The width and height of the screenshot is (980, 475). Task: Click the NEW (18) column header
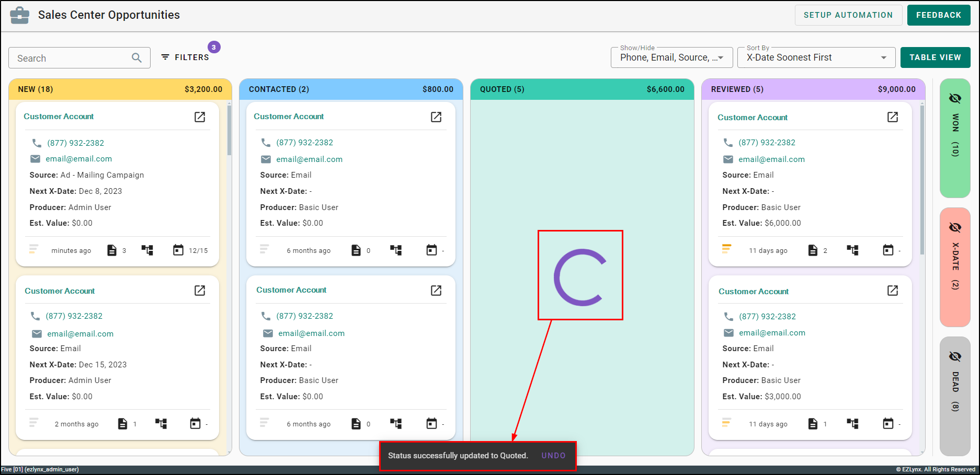pyautogui.click(x=120, y=89)
